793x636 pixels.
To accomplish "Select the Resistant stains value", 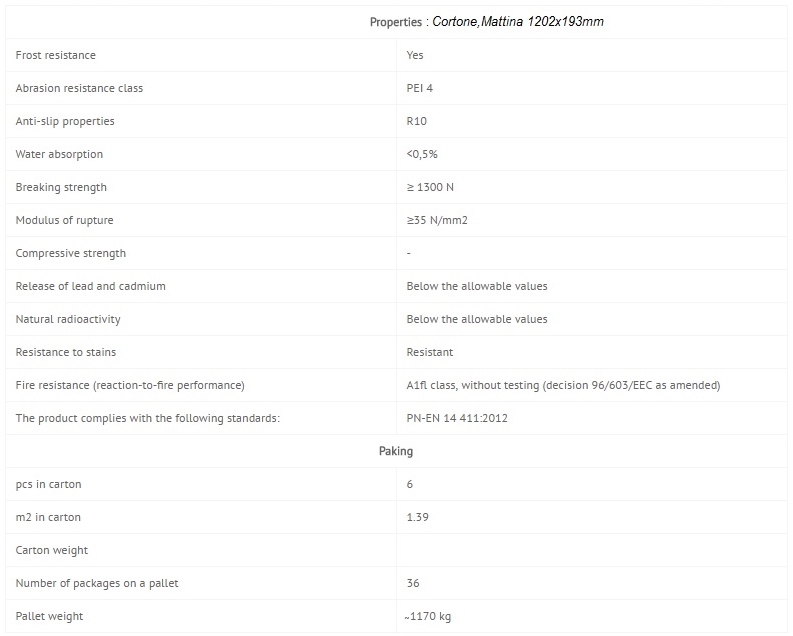I will tap(430, 352).
